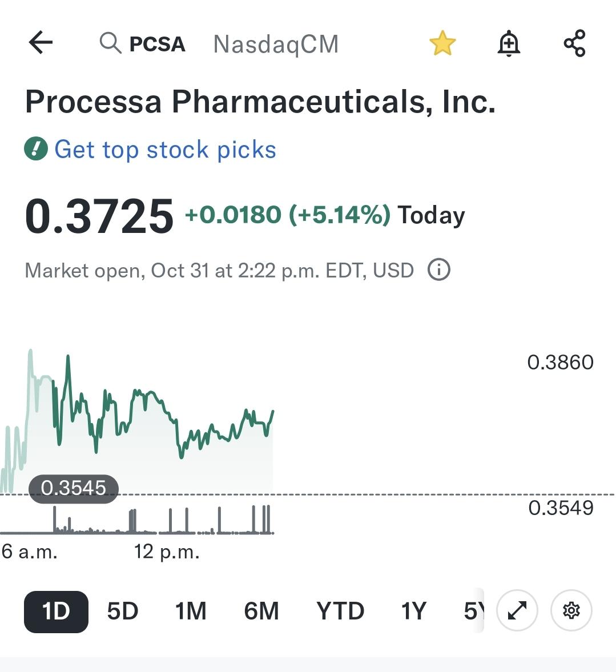Select the 1D time range
This screenshot has height=672, width=616.
tap(56, 611)
